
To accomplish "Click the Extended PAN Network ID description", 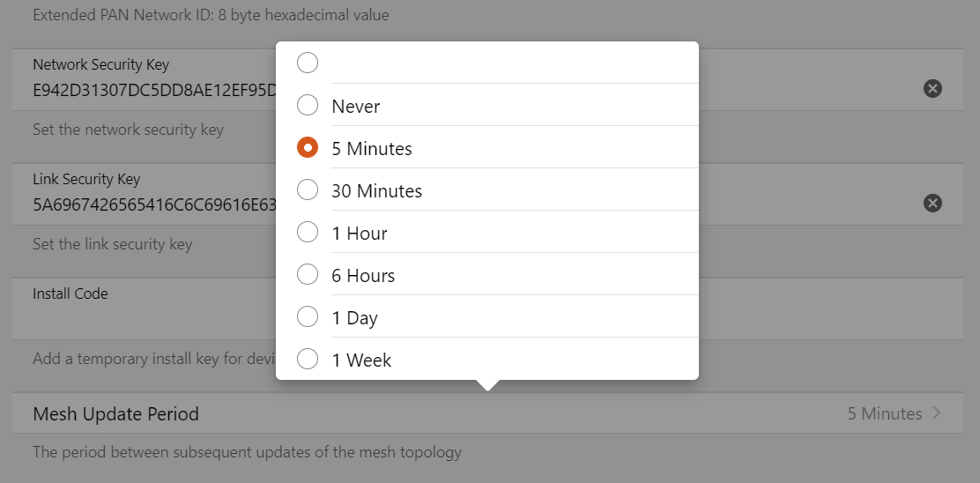I will (211, 15).
